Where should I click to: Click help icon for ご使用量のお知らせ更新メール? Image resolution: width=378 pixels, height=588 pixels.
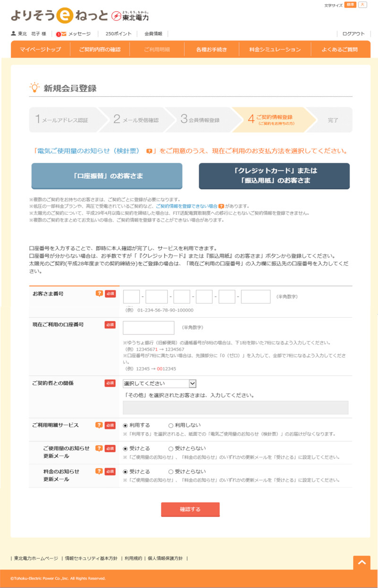(x=99, y=448)
